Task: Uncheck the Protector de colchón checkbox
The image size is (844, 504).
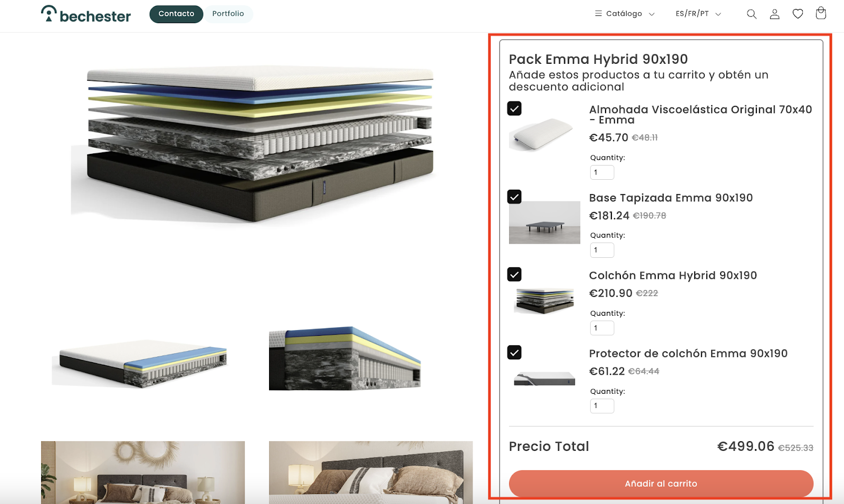Action: 514,352
